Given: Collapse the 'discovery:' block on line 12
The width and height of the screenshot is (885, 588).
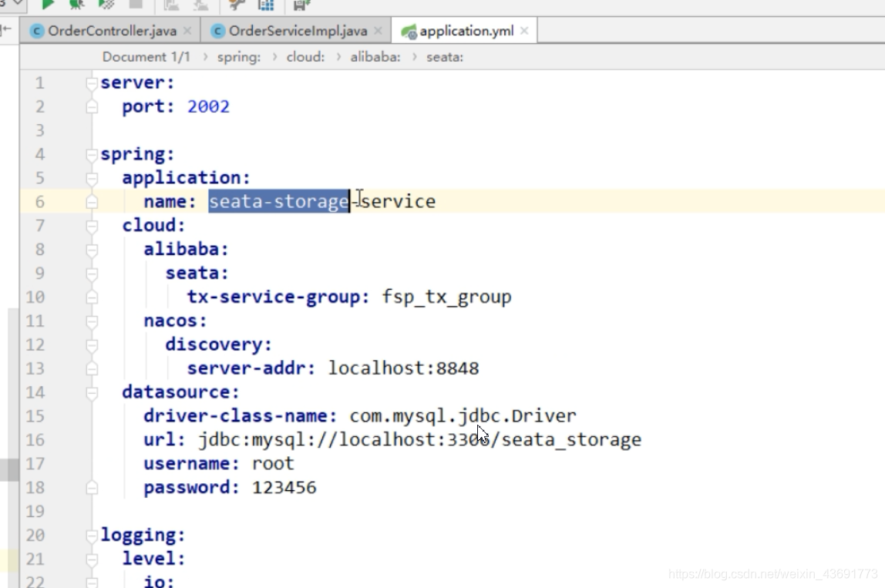Looking at the screenshot, I should [92, 344].
